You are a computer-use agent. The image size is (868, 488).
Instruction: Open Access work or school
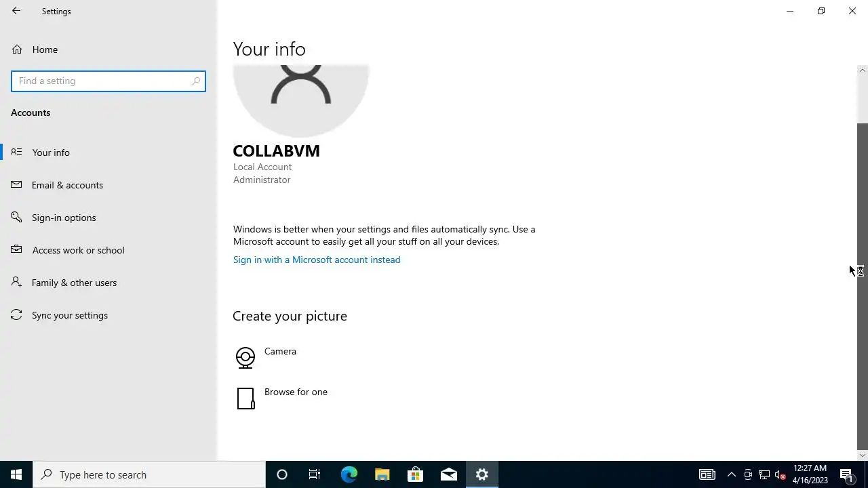[x=108, y=250]
